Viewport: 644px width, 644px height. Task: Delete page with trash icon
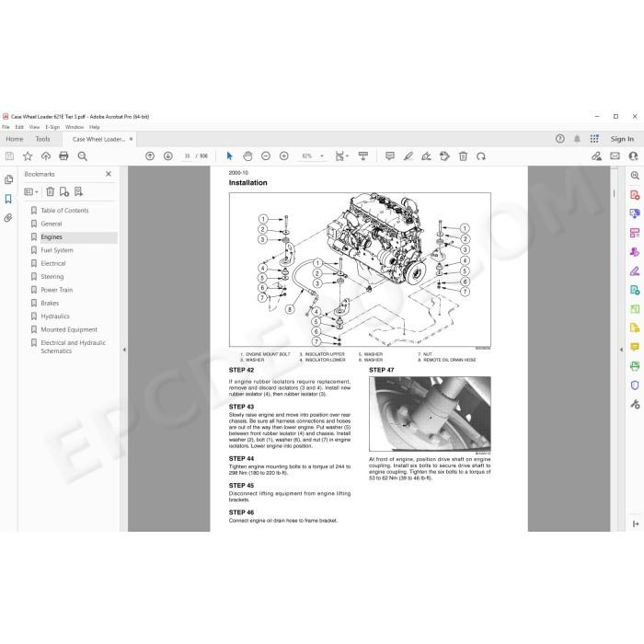[463, 156]
